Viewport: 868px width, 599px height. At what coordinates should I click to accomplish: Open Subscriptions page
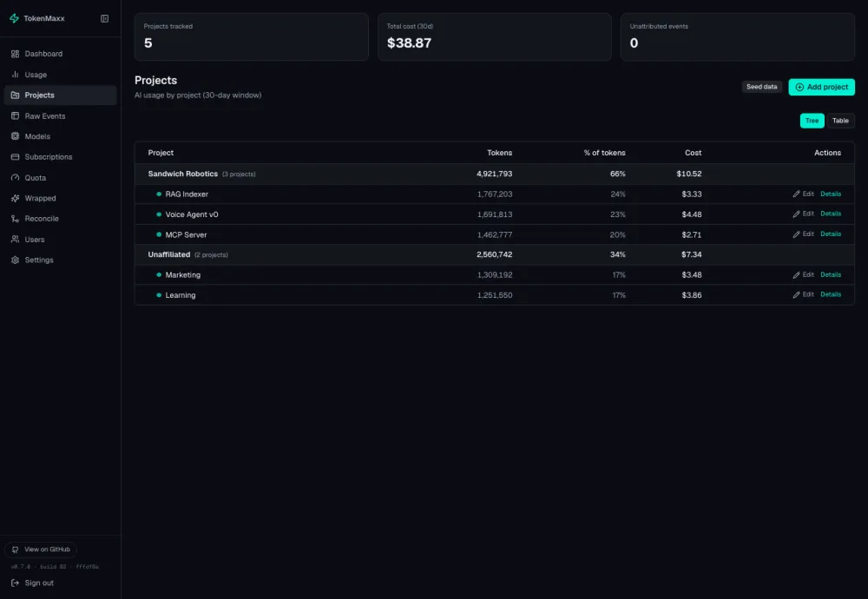[61, 156]
